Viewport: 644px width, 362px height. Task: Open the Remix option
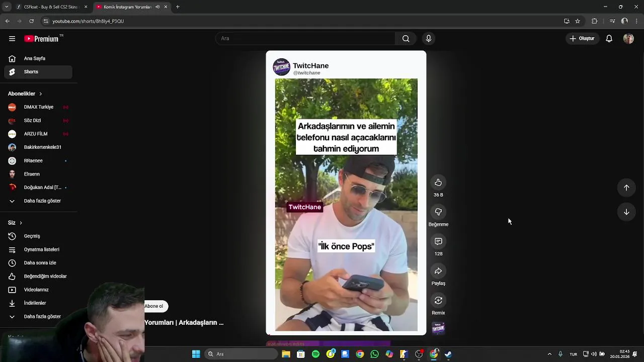click(x=438, y=301)
